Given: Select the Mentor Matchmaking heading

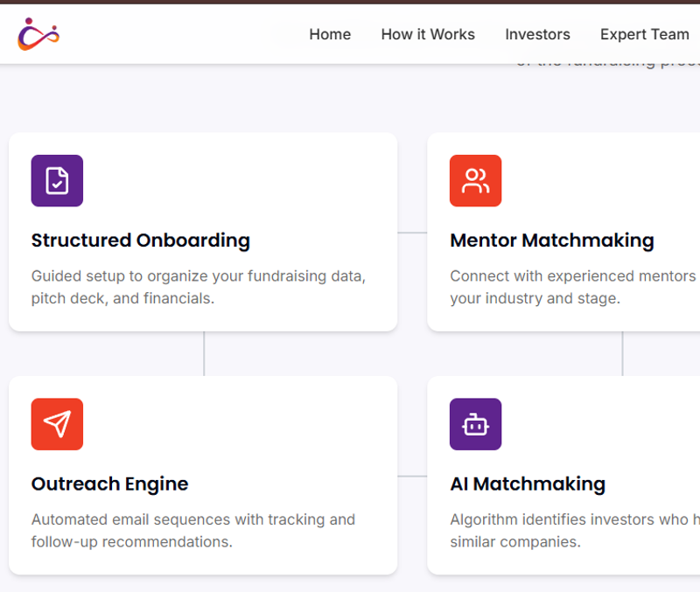Looking at the screenshot, I should pyautogui.click(x=552, y=240).
